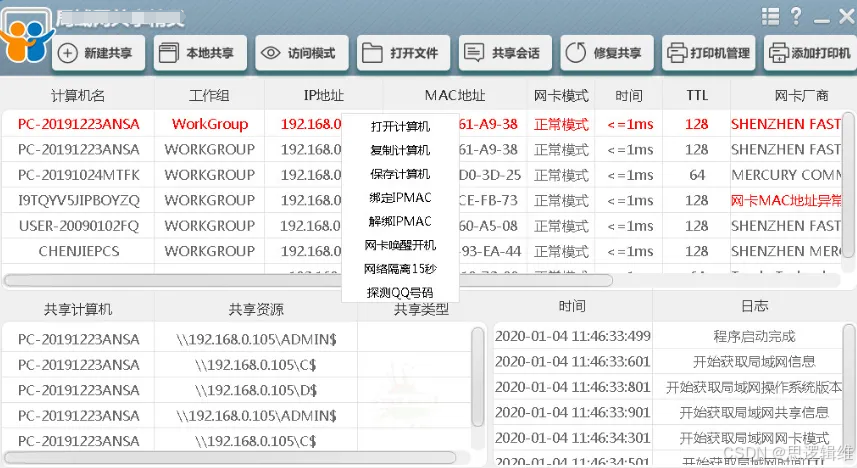Switch to 访问模式 via toolbar
Viewport: 857px width, 468px height.
pyautogui.click(x=302, y=53)
